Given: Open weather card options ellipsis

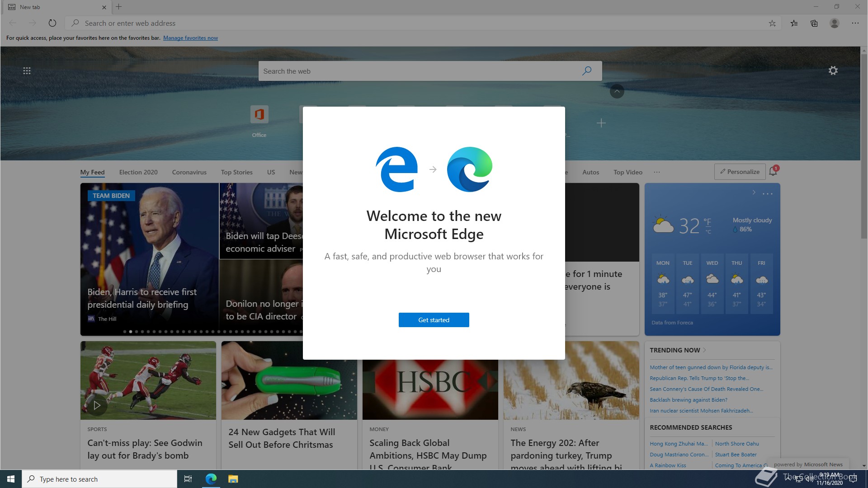Looking at the screenshot, I should [x=767, y=194].
